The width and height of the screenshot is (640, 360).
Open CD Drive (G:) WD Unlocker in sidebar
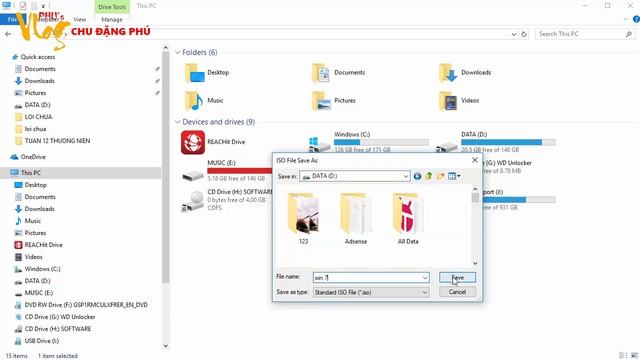pyautogui.click(x=60, y=317)
